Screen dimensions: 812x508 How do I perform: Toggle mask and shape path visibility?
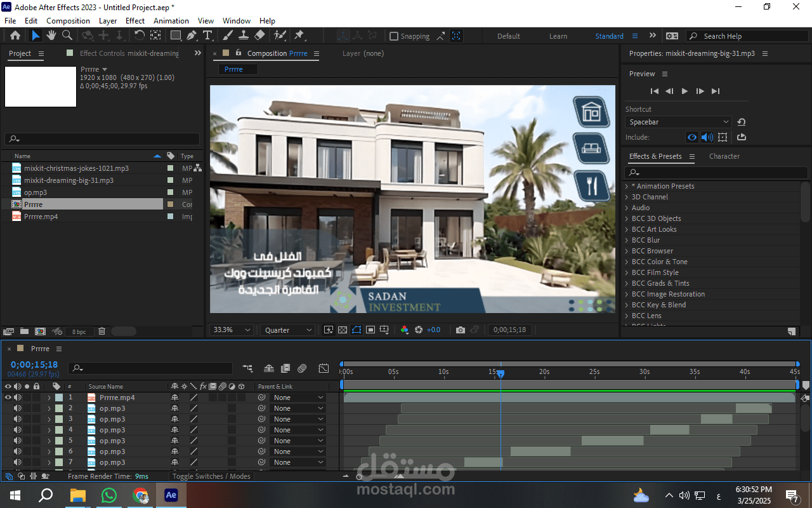[357, 330]
